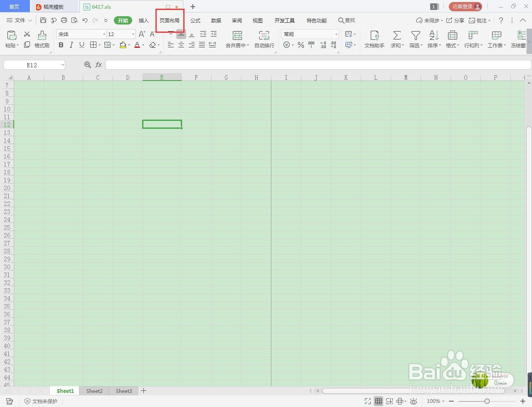This screenshot has height=407, width=532.
Task: Switch to page break preview in status bar
Action: (389, 401)
